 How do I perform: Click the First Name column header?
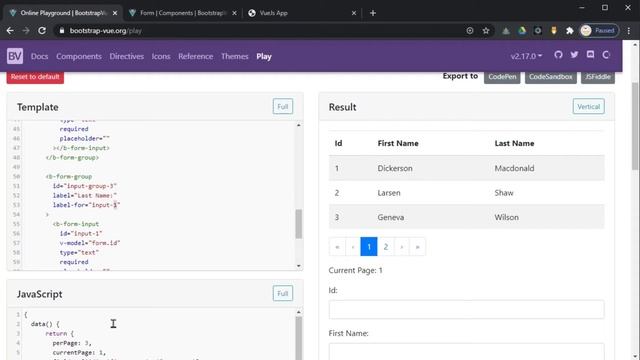(398, 143)
